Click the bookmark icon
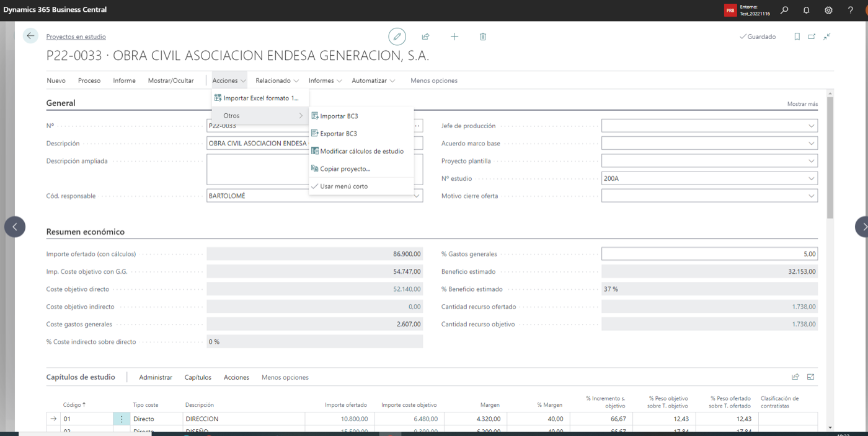 point(797,37)
